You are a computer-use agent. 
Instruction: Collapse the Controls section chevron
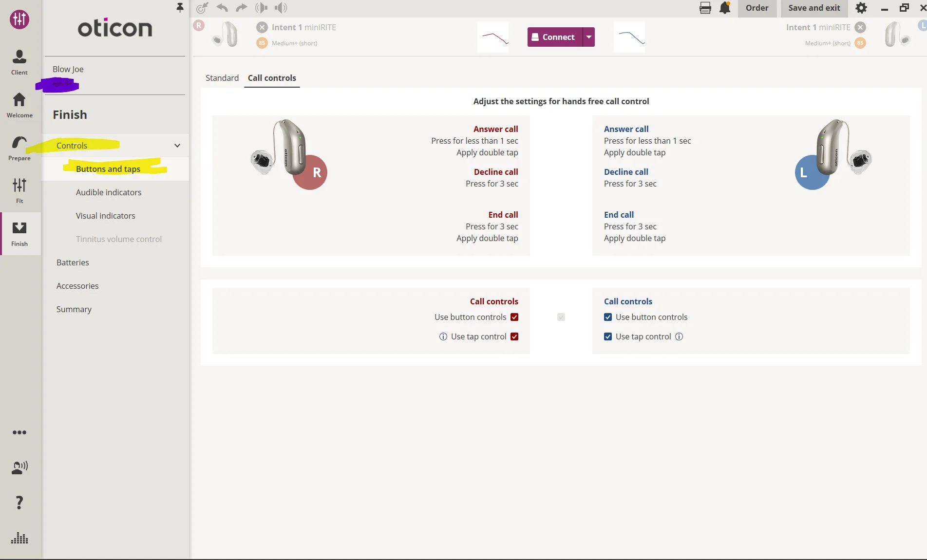(177, 146)
